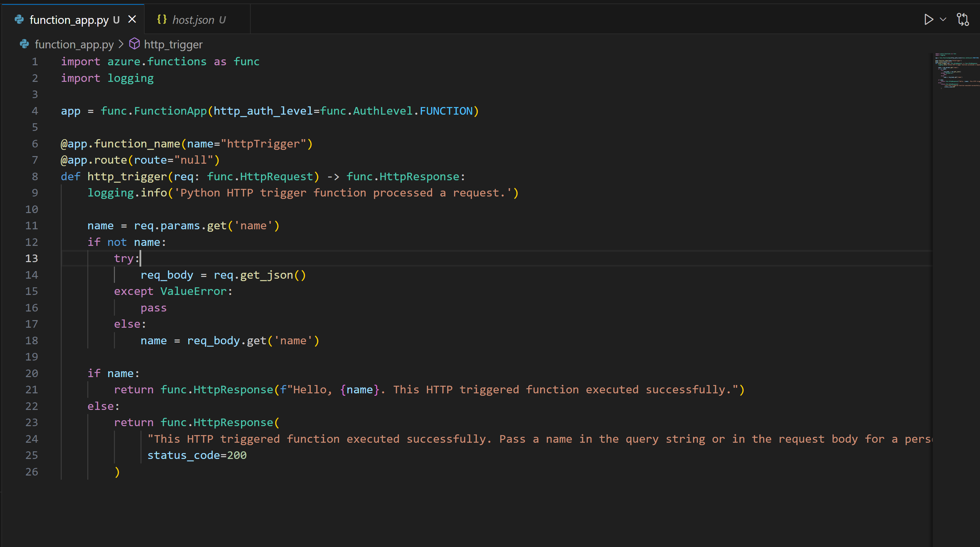The width and height of the screenshot is (980, 547).
Task: Click the long string on line 24
Action: (540, 439)
